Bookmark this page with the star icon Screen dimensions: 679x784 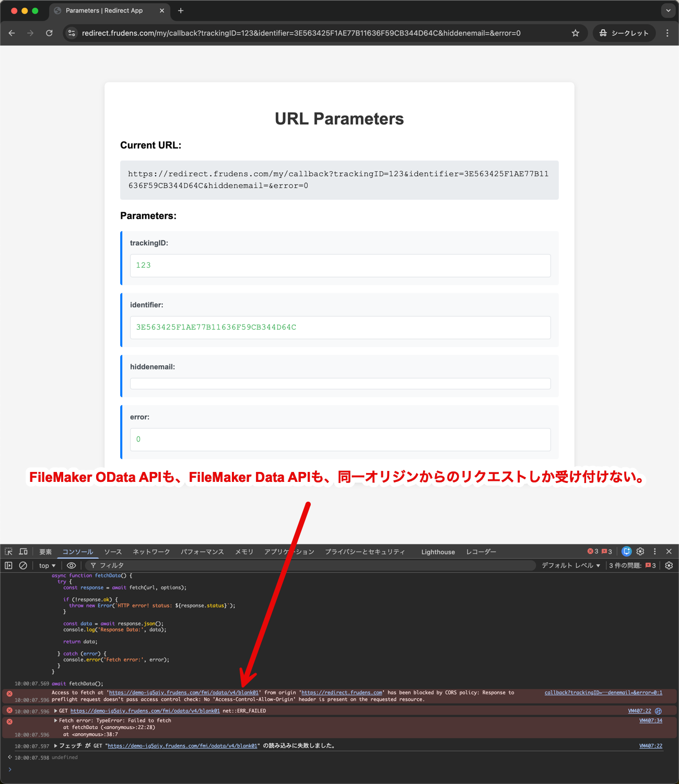click(576, 33)
